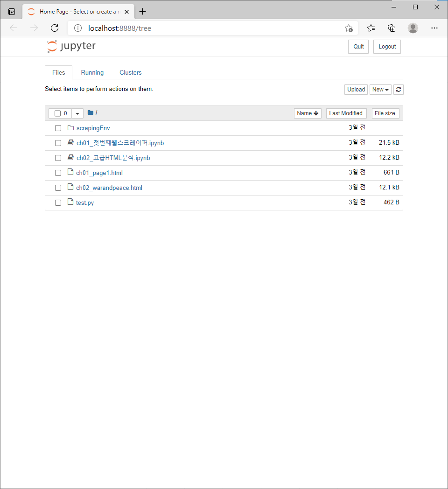Viewport: 448px width, 489px height.
Task: Switch to the Files tab
Action: coord(59,72)
